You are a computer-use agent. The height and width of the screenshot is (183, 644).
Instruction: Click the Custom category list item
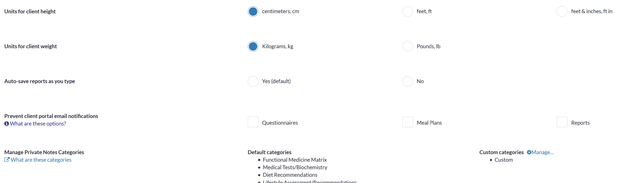click(x=504, y=160)
